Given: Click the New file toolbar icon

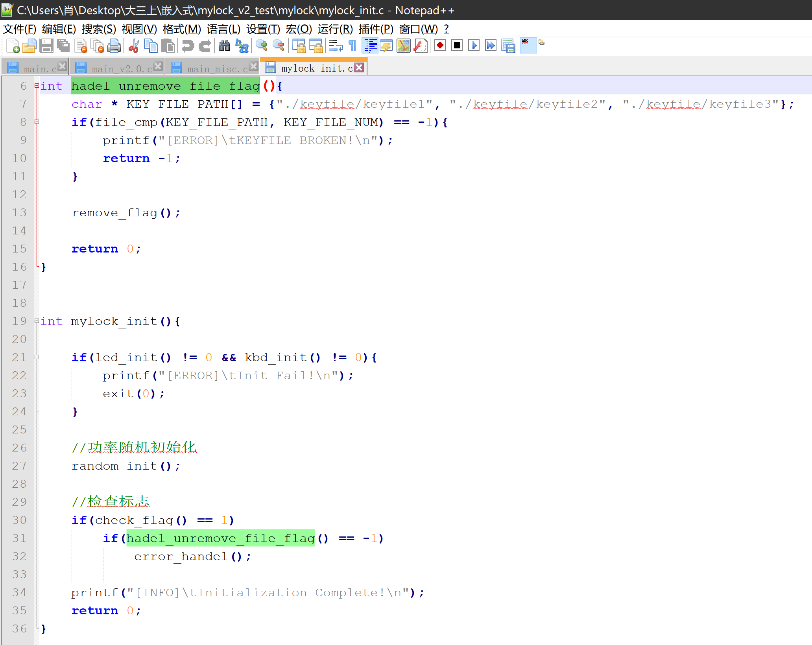Looking at the screenshot, I should (13, 46).
